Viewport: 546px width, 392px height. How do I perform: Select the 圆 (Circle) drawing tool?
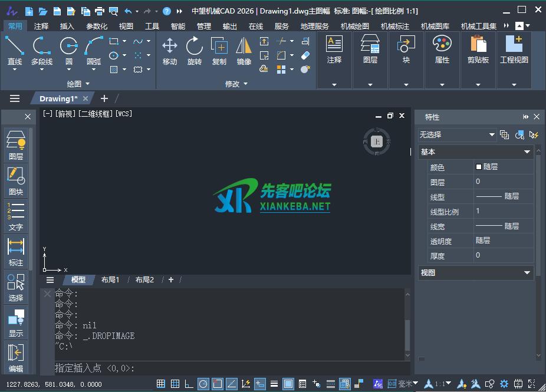[69, 50]
